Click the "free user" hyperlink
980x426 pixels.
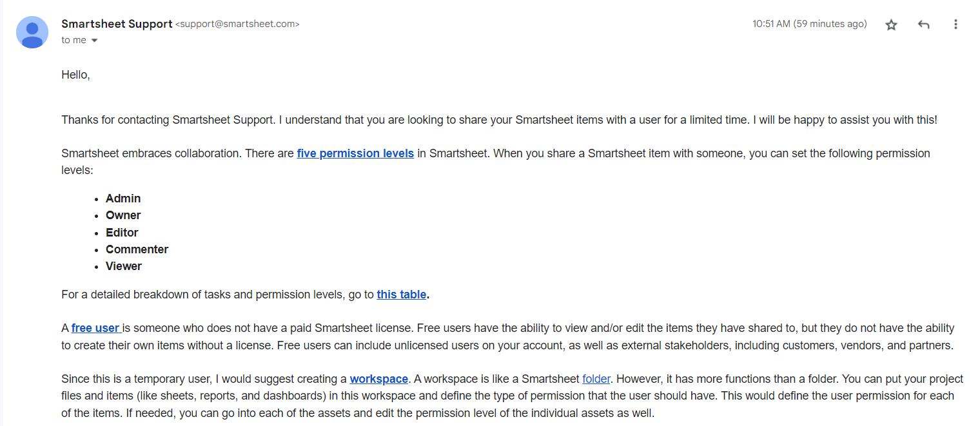point(95,327)
